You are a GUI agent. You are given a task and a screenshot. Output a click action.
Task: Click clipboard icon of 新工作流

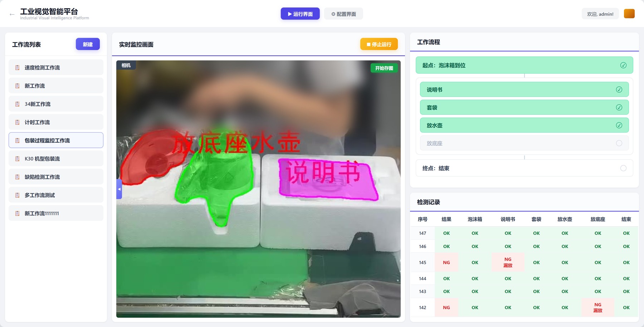point(17,86)
